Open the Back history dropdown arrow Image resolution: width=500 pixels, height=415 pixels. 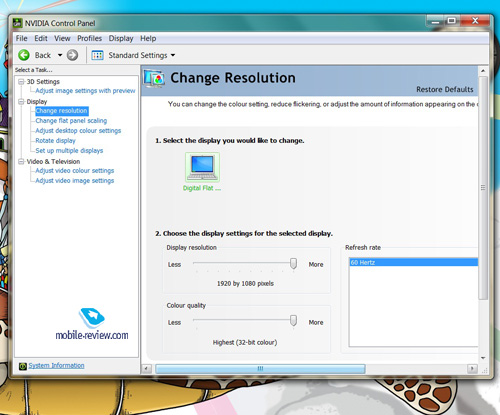click(60, 55)
